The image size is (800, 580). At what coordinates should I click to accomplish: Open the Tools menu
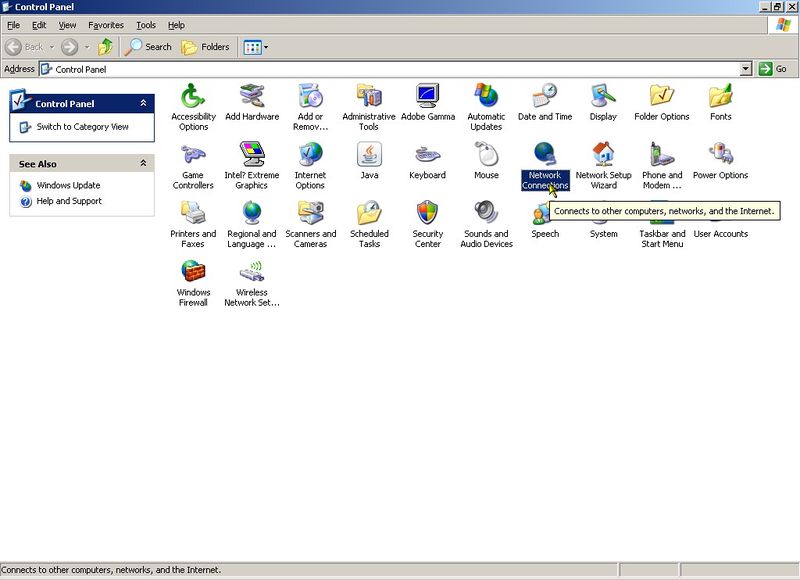click(146, 25)
